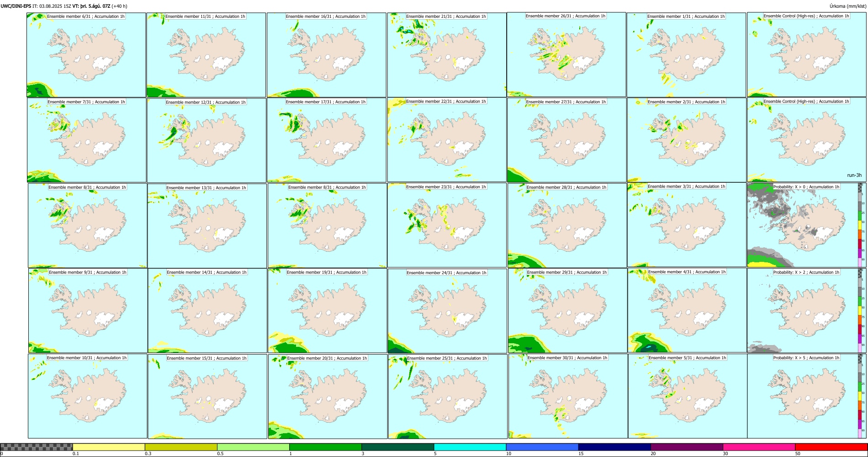Open the Ensemble member 6/31 precipitation map
Screen dimensions: 868x457
[86, 55]
